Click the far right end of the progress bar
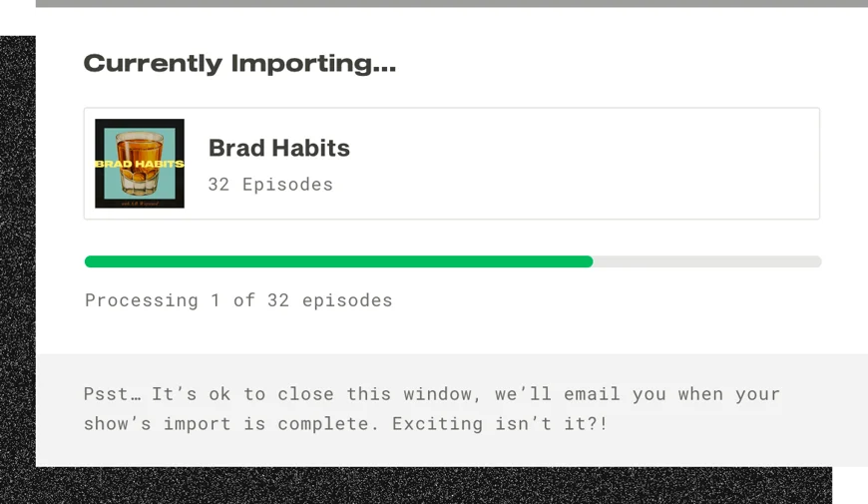 point(817,261)
